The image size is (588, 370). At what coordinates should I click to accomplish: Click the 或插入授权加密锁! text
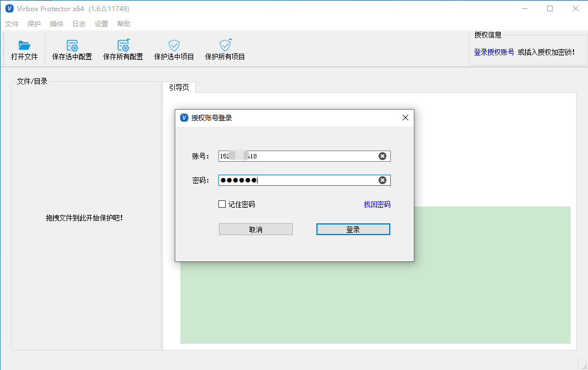(547, 52)
